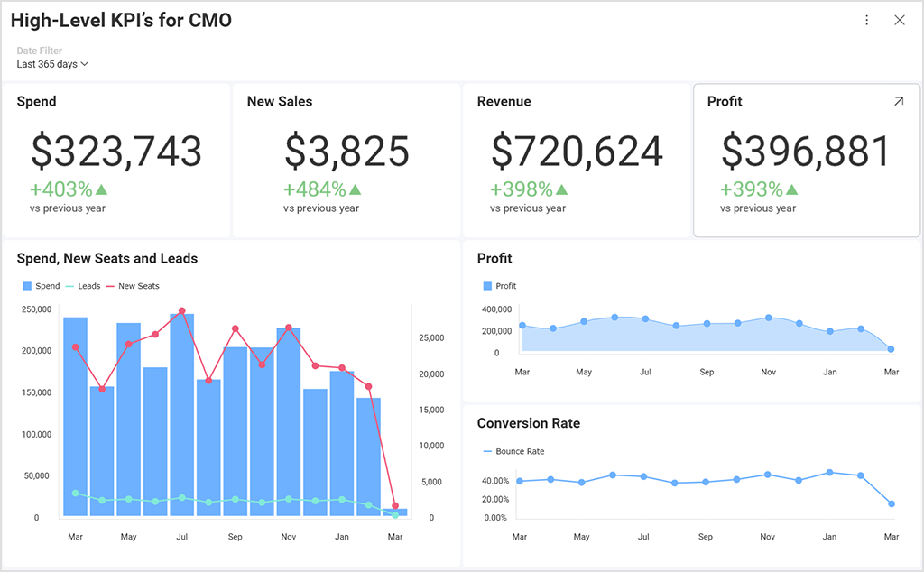Image resolution: width=924 pixels, height=572 pixels.
Task: Open date range selection dropdown
Action: pos(50,64)
